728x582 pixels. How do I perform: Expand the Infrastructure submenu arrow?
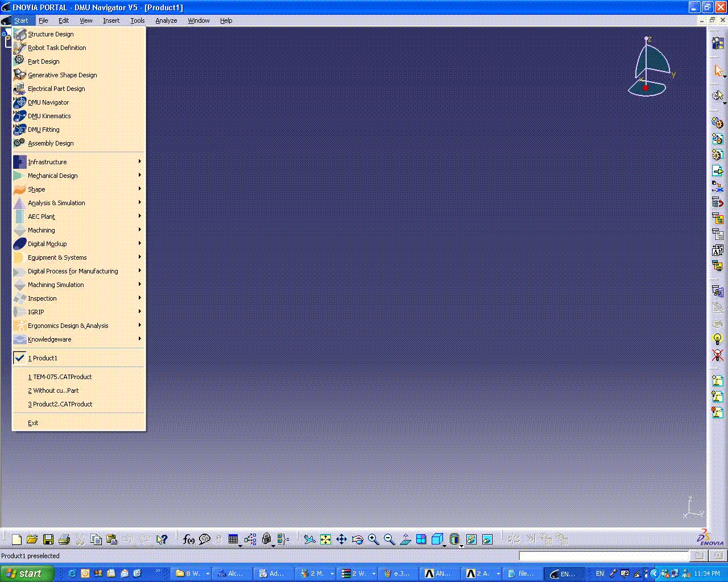[139, 161]
